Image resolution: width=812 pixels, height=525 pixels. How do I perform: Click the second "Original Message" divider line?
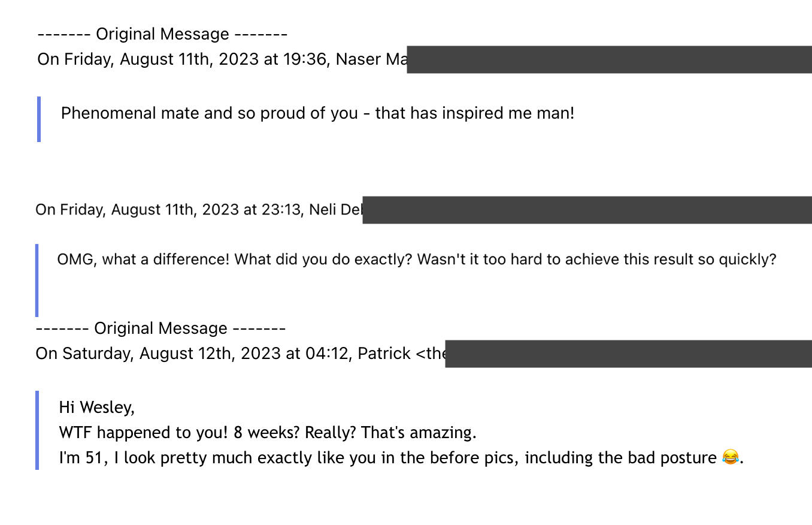pos(160,328)
